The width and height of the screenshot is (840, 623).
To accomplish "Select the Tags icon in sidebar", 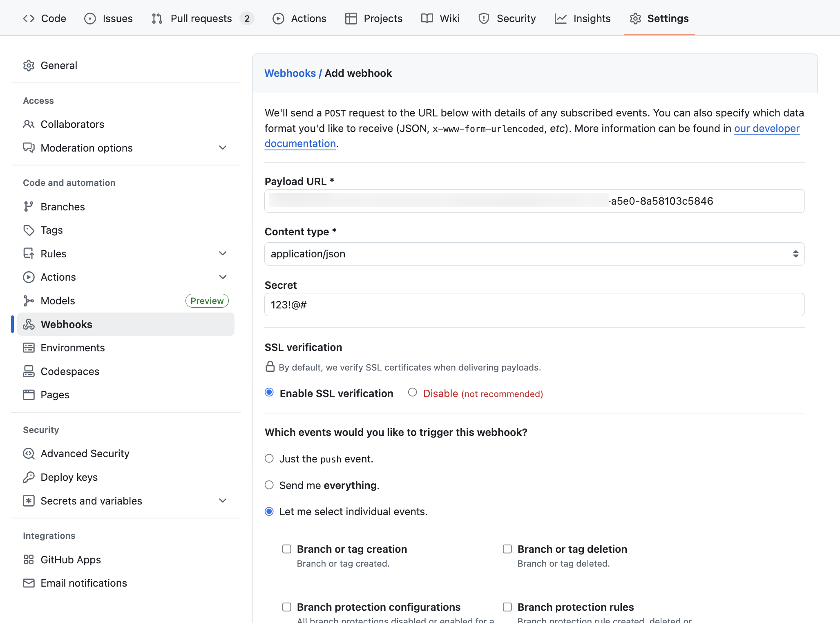I will point(29,230).
